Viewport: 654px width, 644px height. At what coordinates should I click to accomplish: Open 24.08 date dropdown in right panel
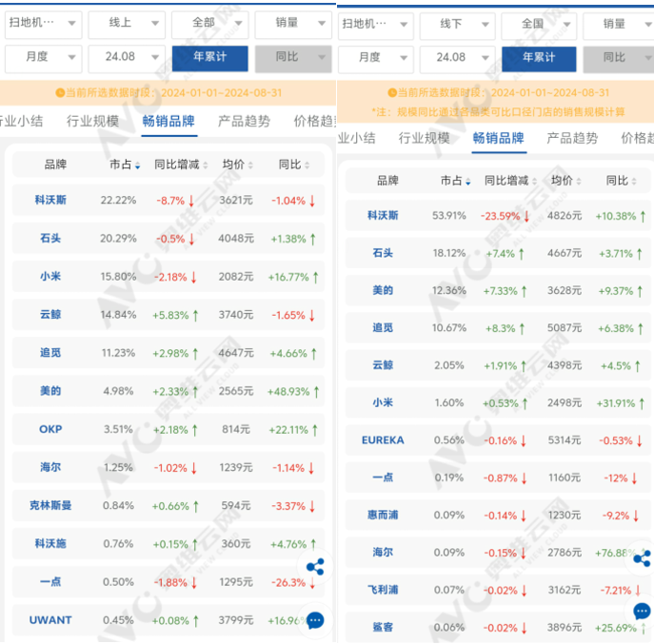[x=458, y=58]
